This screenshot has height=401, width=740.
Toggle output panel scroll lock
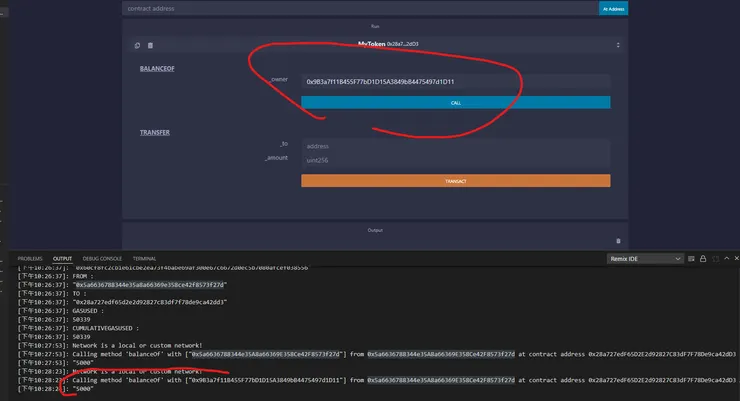[x=703, y=259]
